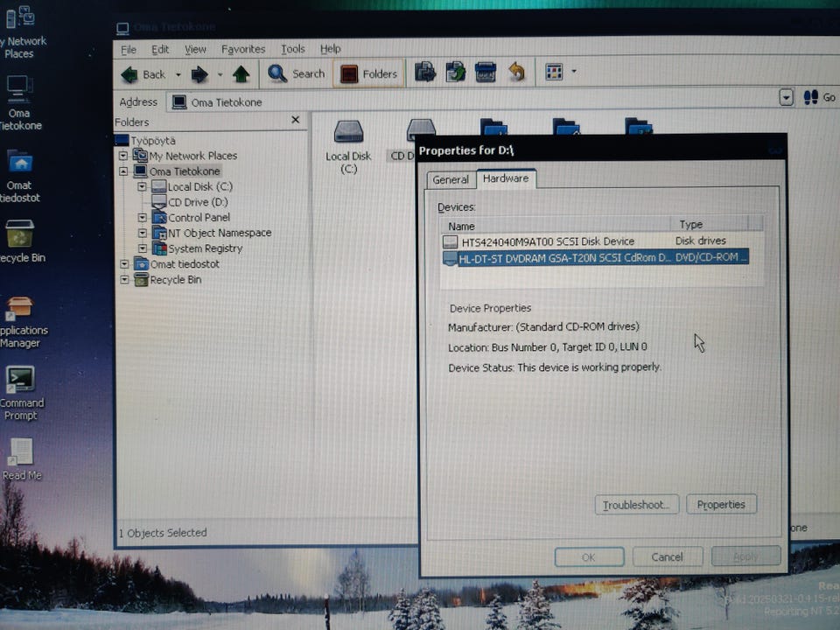
Task: Expand Omat tiedostot tree node
Action: [x=124, y=264]
